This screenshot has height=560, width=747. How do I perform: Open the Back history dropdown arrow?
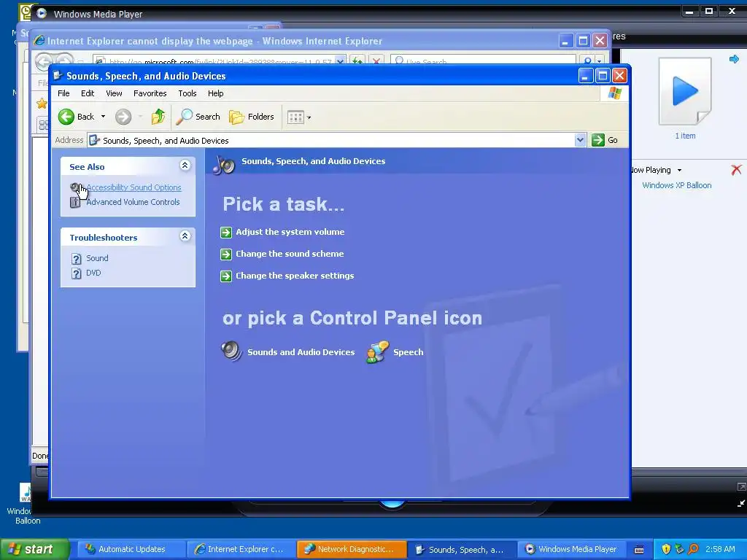pos(103,117)
